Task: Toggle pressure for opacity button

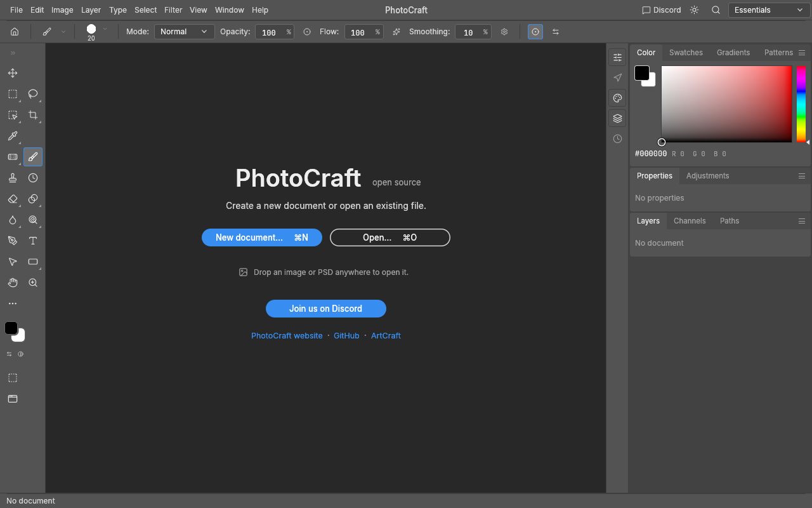Action: [307, 32]
